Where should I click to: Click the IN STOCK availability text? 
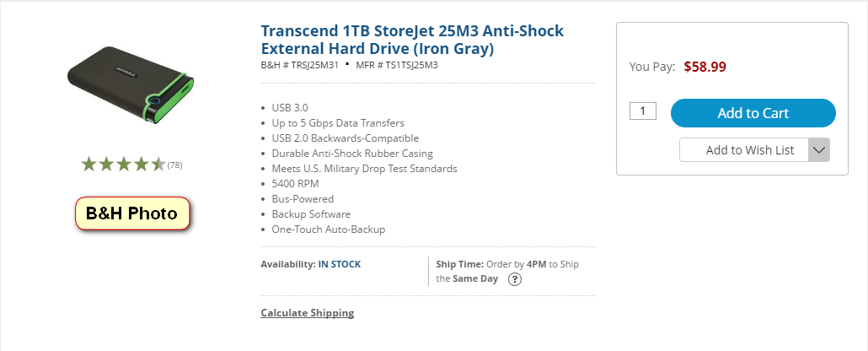pyautogui.click(x=340, y=264)
